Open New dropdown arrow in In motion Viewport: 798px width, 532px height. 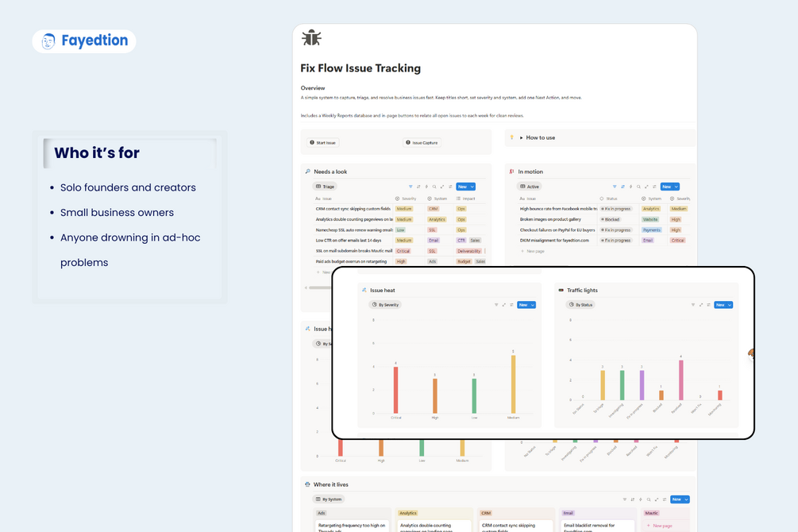coord(677,187)
